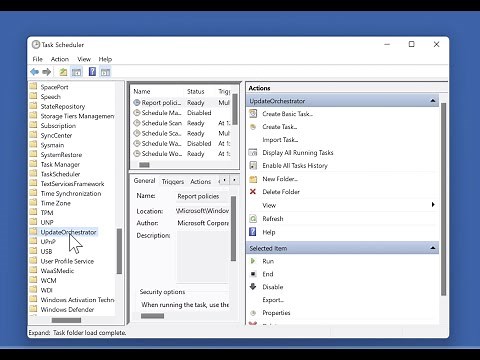Click Import Task action
Screen dimensions: 480x360
(x=280, y=140)
